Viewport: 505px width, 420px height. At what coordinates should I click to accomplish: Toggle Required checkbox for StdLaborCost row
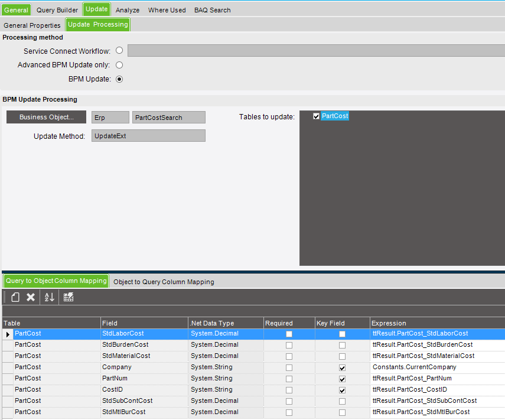[x=289, y=334]
